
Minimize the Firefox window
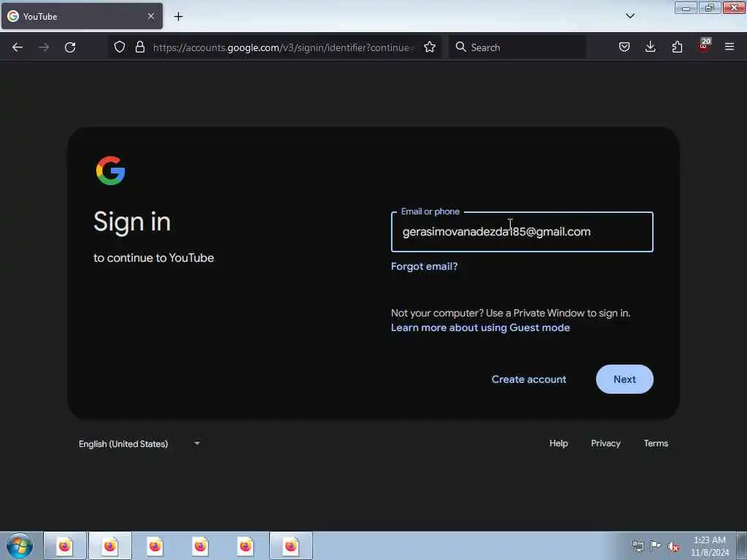coord(686,7)
